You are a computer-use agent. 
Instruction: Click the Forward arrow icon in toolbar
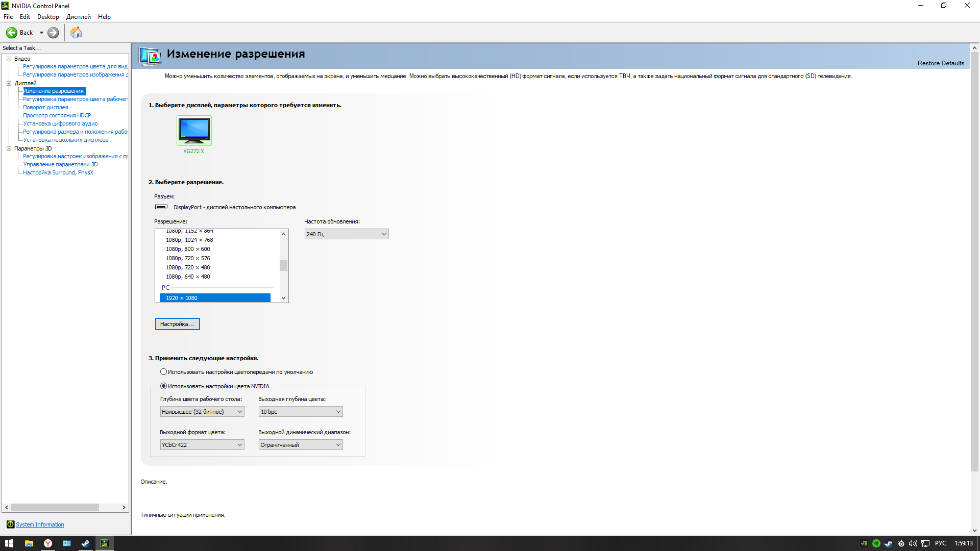coord(53,33)
